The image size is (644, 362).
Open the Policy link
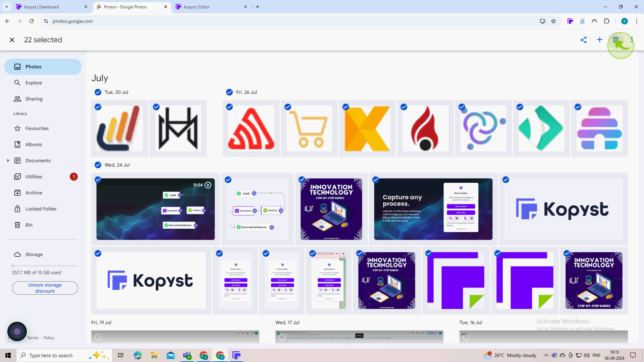(x=49, y=338)
